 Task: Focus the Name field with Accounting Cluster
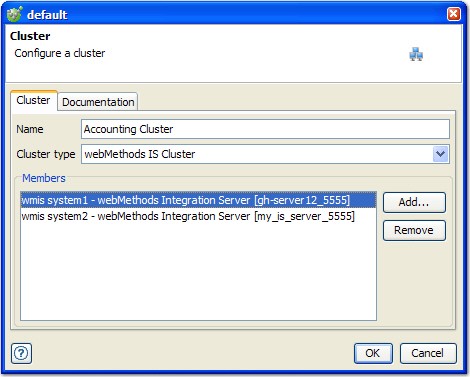click(x=265, y=129)
